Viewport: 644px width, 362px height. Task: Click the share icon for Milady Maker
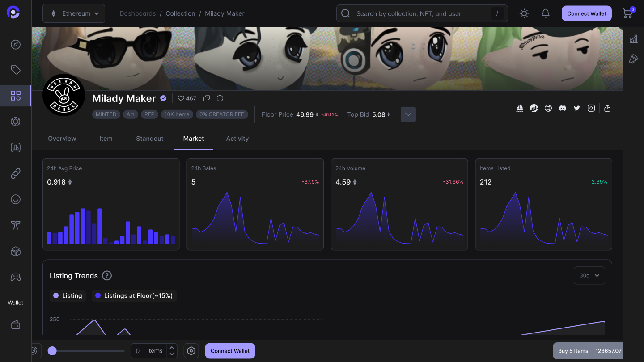607,108
